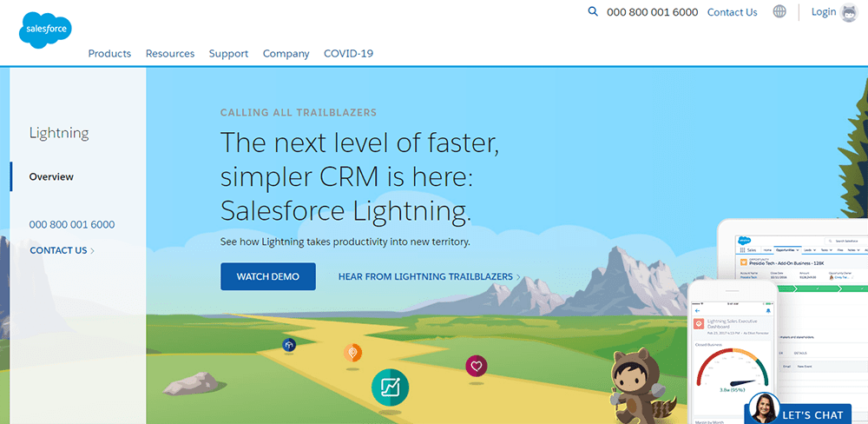Click the chat agent avatar photo
Screen dimensions: 868x424
coord(764,409)
